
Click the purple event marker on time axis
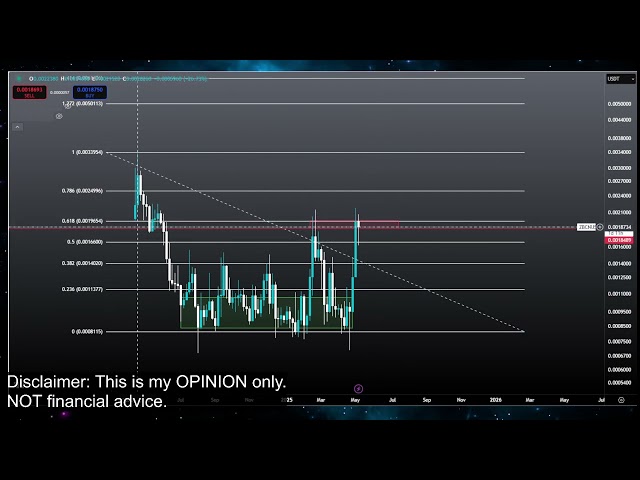[x=358, y=389]
